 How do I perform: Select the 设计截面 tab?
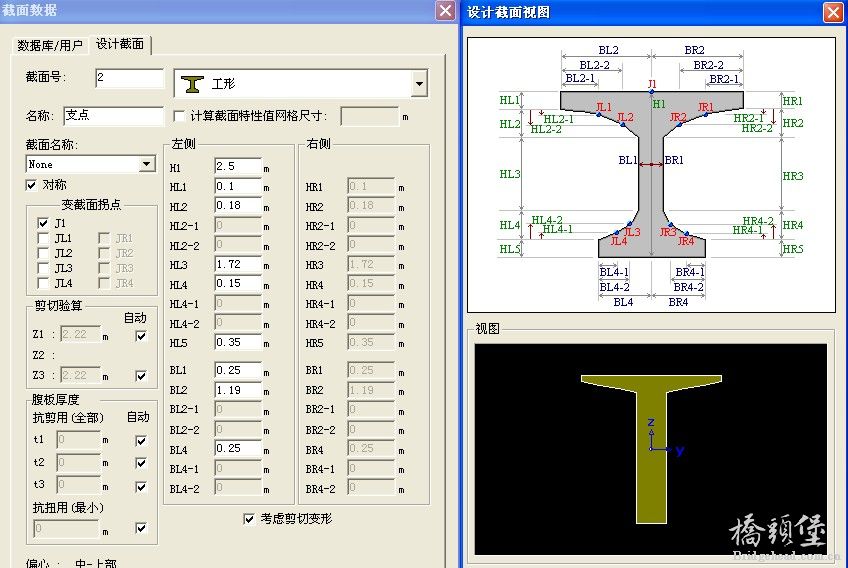click(x=120, y=44)
